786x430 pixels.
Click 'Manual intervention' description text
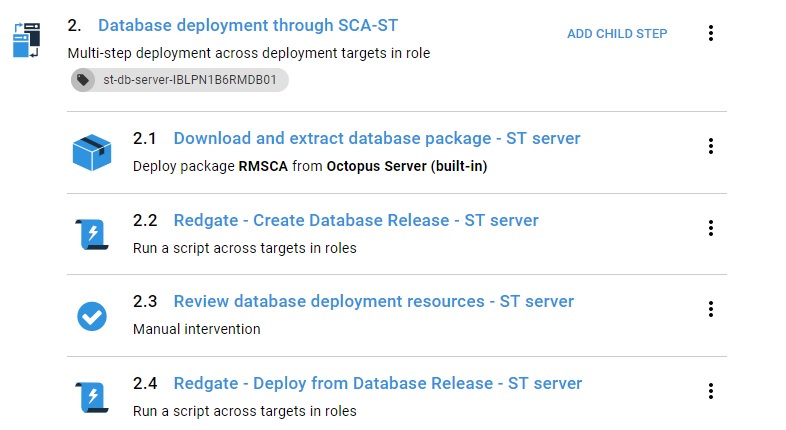coord(196,329)
